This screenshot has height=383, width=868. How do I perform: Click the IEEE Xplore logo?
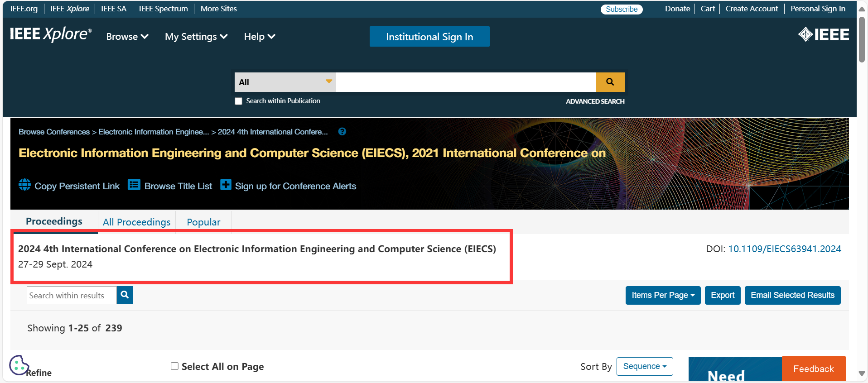(51, 34)
